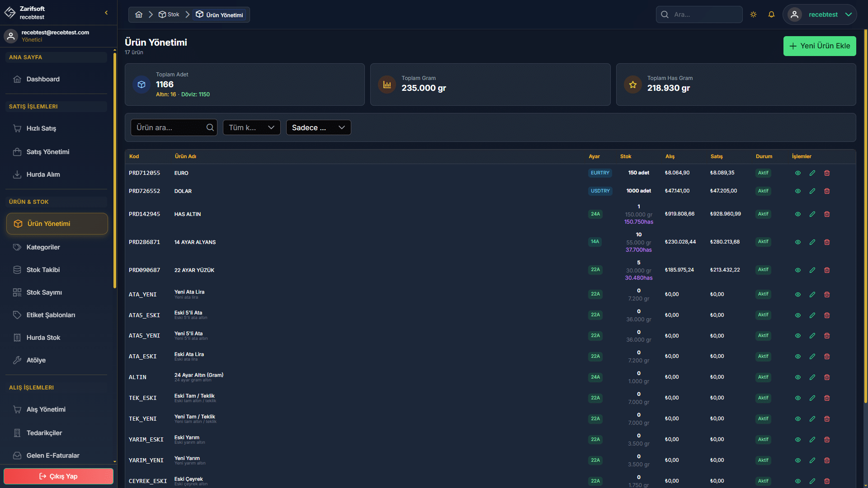868x488 pixels.
Task: Click search magnifier in Ürün ara field
Action: click(x=210, y=127)
